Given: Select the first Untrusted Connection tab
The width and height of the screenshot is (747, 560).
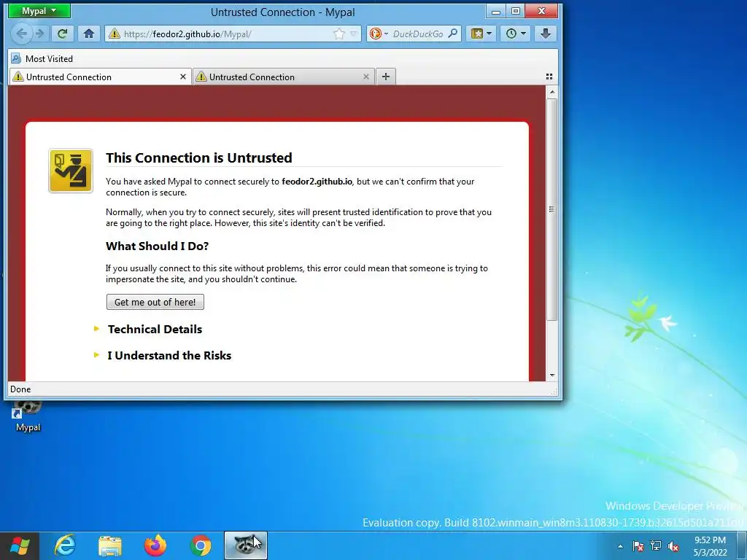Looking at the screenshot, I should click(x=100, y=77).
